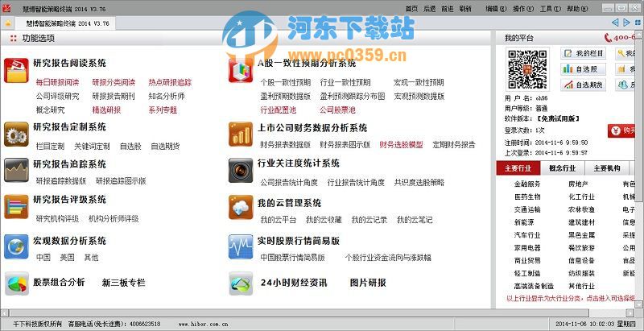Open 个股行业资金流向与涨跌幅 link

tap(388, 258)
